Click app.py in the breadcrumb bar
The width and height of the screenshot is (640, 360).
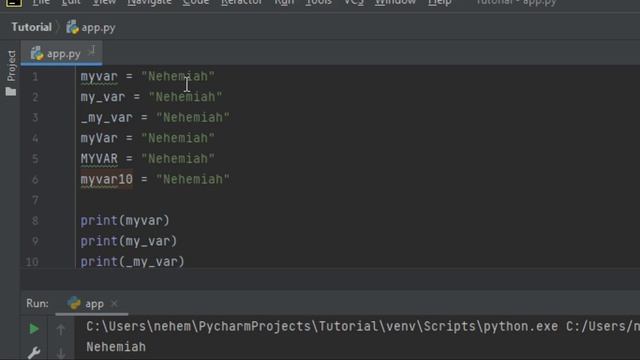91,28
